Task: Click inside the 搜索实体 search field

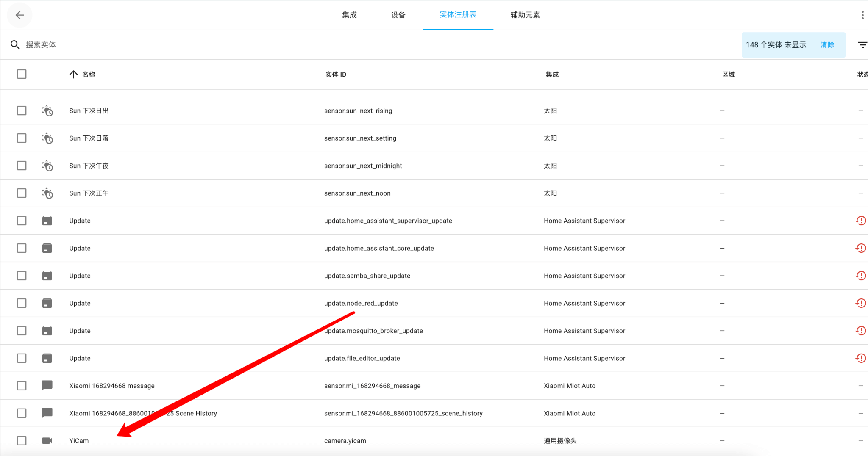Action: point(85,44)
